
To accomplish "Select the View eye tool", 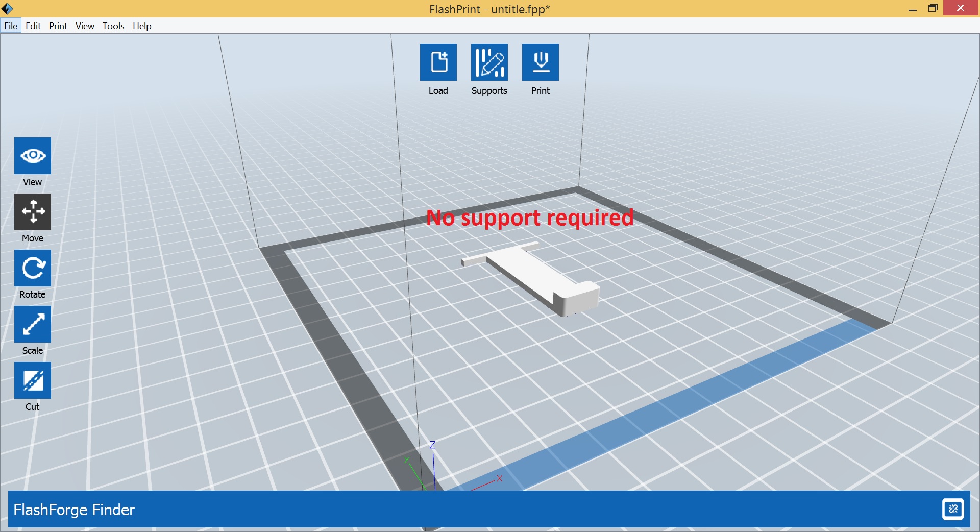I will click(33, 156).
